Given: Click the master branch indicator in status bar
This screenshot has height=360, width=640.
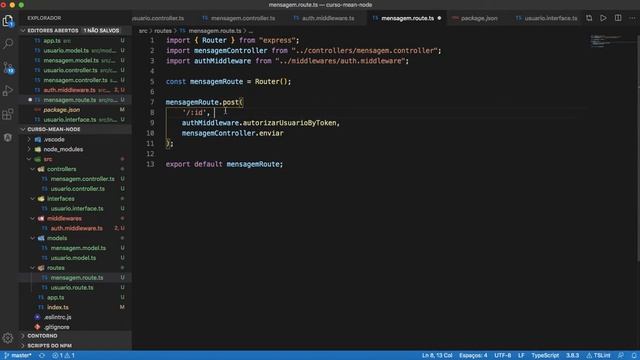Looking at the screenshot, I should point(17,356).
